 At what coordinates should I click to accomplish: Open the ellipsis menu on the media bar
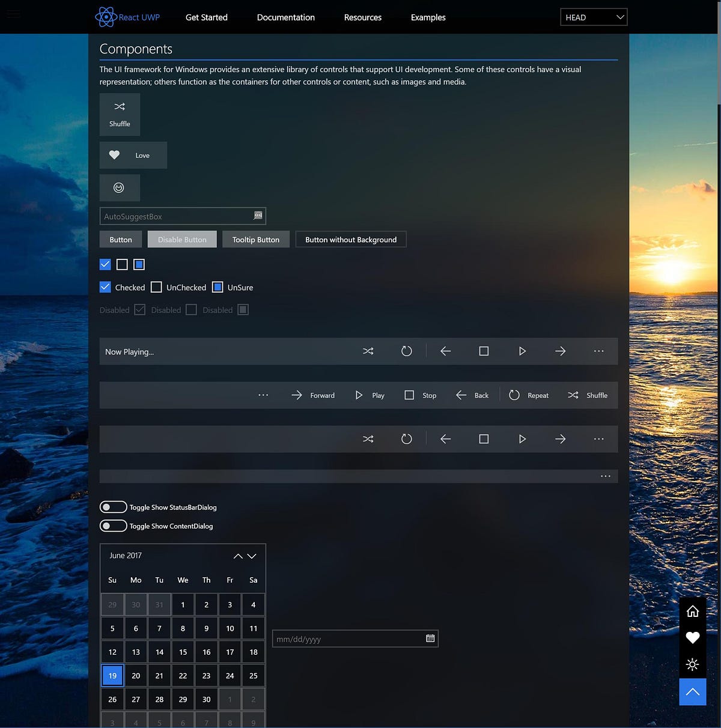click(598, 351)
